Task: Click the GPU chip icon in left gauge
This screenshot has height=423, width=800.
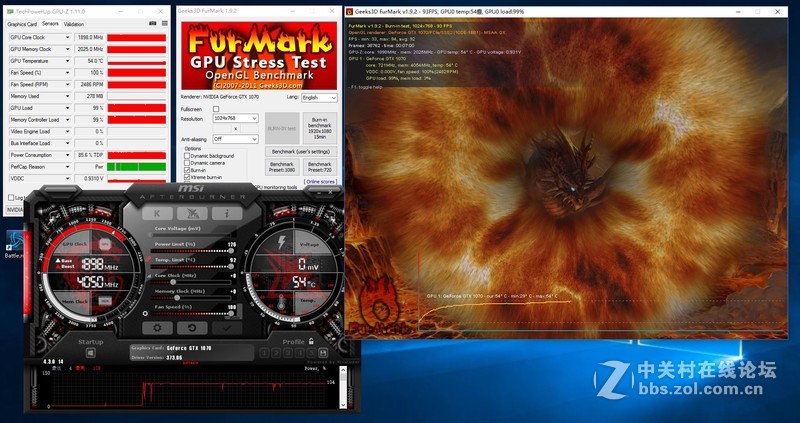Action: click(105, 244)
